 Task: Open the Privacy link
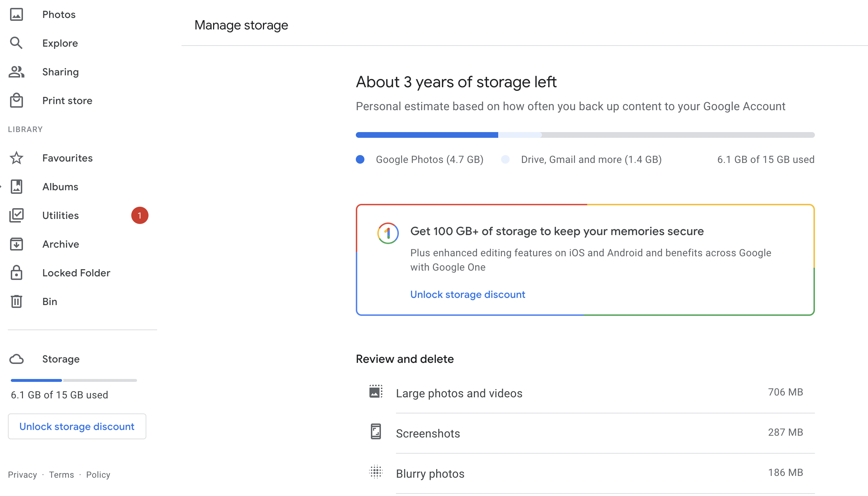pos(22,474)
